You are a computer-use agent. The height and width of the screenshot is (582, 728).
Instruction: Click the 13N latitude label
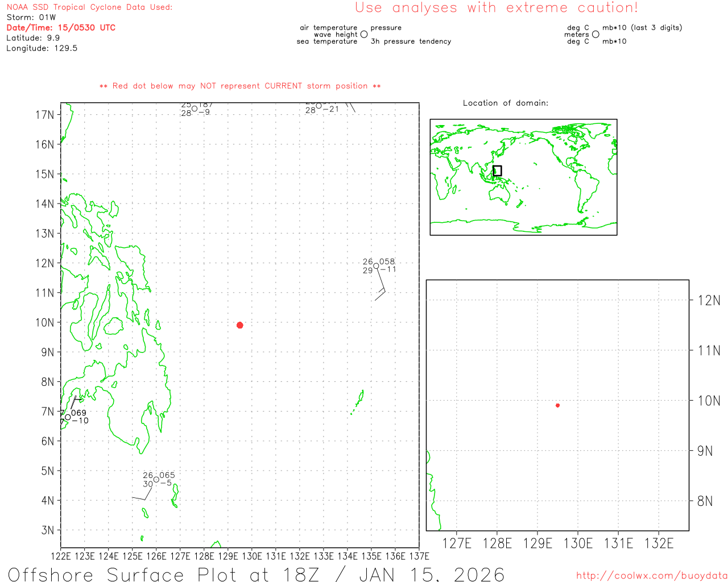click(45, 234)
